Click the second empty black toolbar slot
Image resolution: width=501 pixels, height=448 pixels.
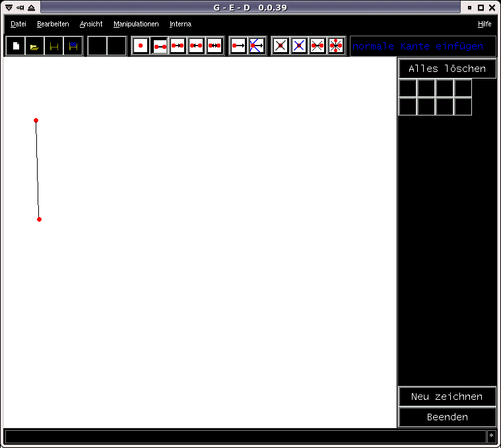coord(117,46)
